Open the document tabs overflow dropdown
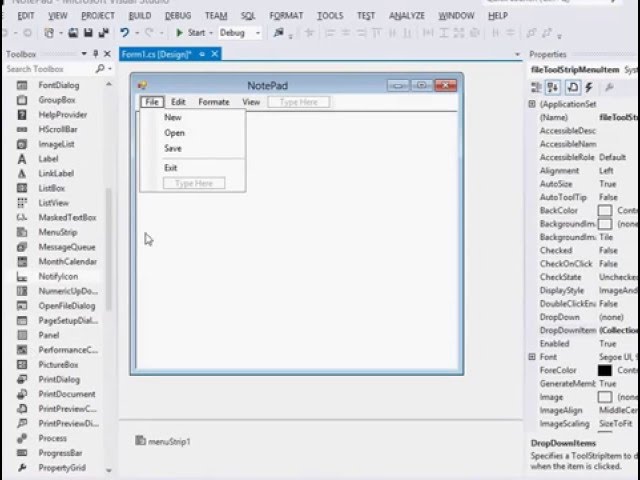Viewport: 640px width, 480px height. tap(517, 54)
